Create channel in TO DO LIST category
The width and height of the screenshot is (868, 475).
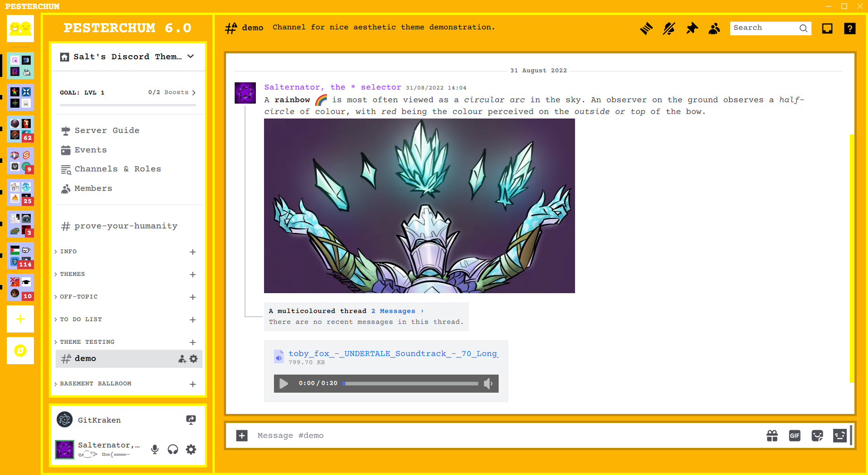click(x=193, y=320)
